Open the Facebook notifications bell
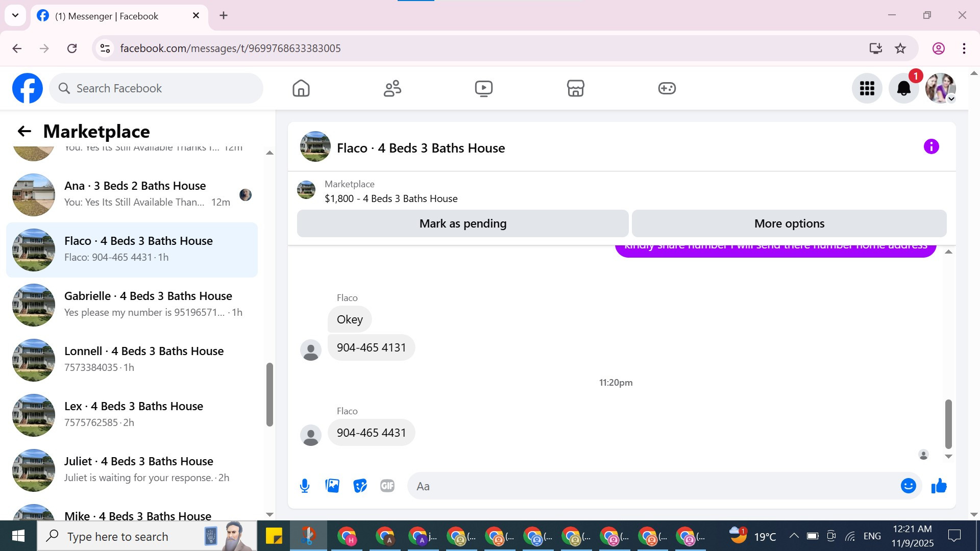Screen dimensions: 980x551 pos(903,88)
